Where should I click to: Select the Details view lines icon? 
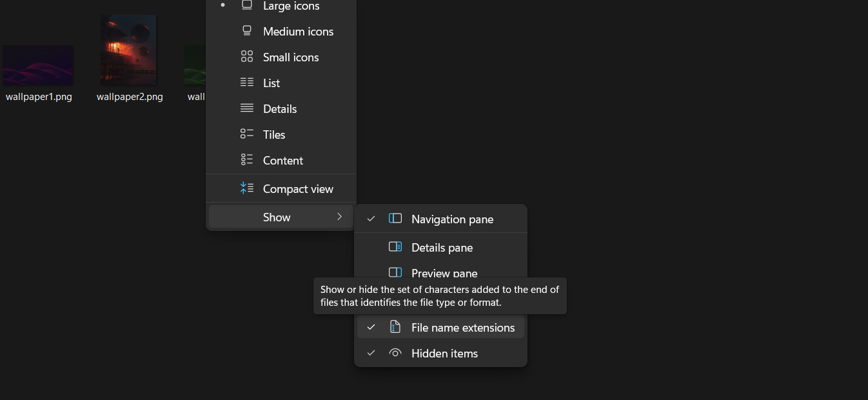pos(246,108)
